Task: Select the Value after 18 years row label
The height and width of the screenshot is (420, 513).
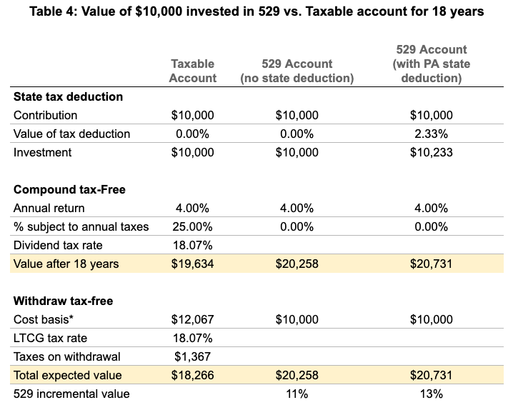Action: tap(66, 264)
